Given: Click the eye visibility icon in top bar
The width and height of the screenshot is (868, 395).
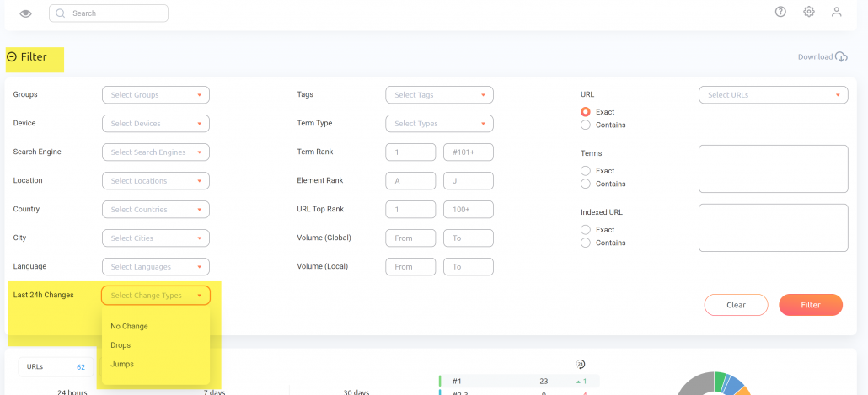Looking at the screenshot, I should pyautogui.click(x=25, y=13).
